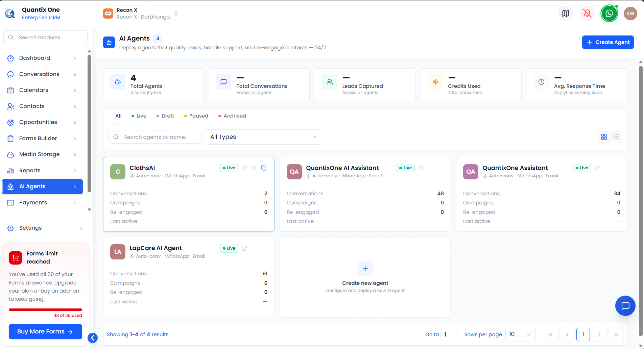Click the plus icon to create new agent
Screen dimensions: 644x349
[365, 269]
